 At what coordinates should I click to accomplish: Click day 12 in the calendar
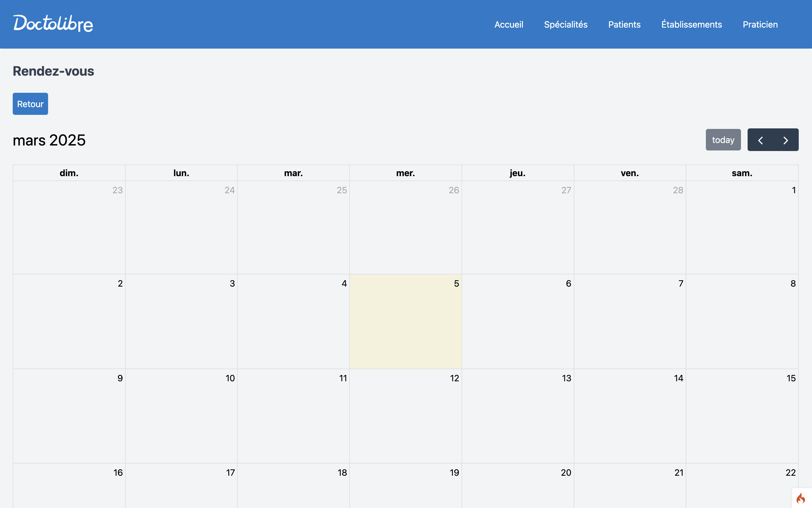[x=405, y=416]
